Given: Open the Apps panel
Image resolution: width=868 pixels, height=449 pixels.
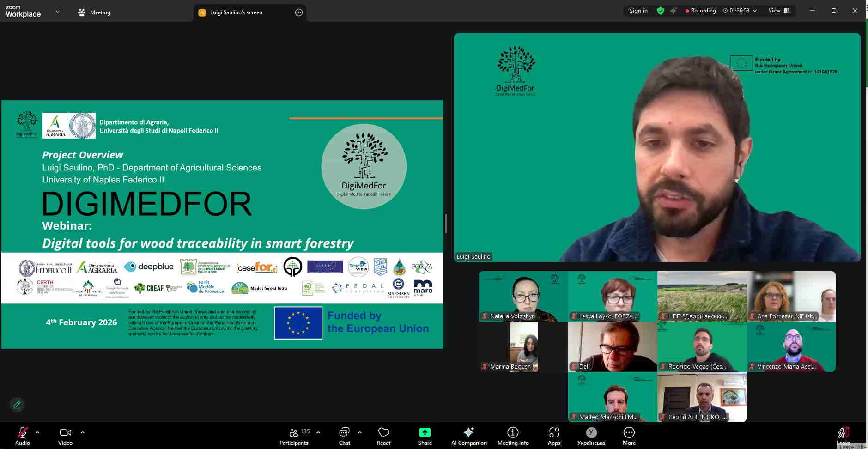Looking at the screenshot, I should [x=554, y=436].
